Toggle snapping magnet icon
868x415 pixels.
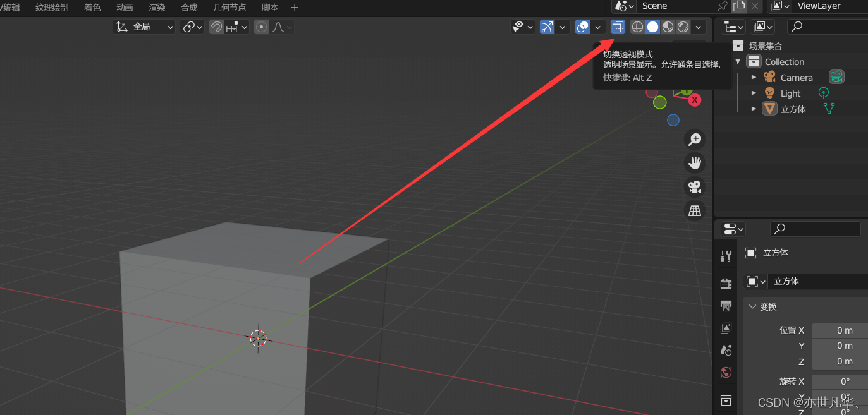pos(216,27)
